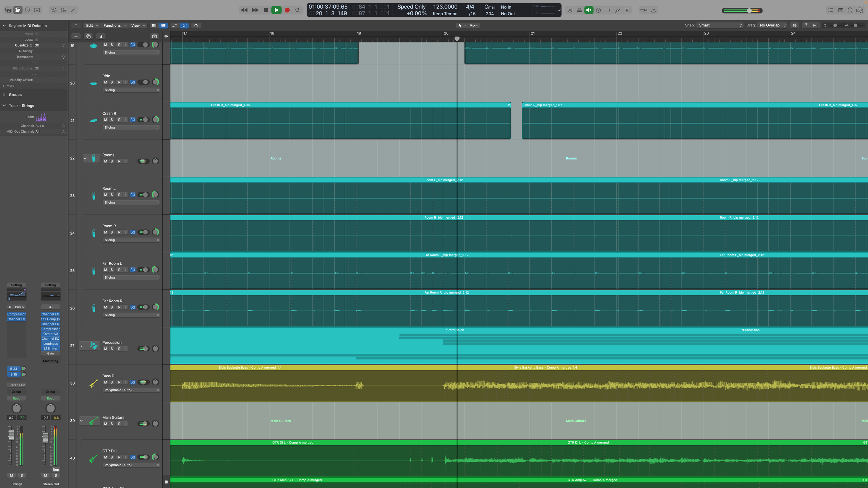Open the Snap dropdown set to Smart
The image size is (868, 488).
coord(720,25)
